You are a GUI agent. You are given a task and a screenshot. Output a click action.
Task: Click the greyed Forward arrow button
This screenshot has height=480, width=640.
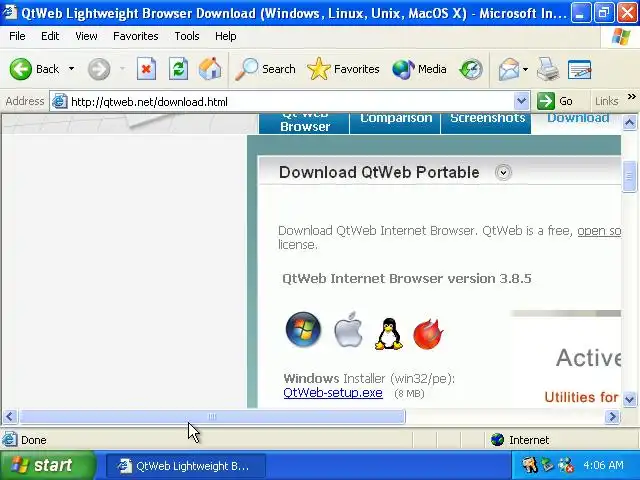click(x=99, y=69)
